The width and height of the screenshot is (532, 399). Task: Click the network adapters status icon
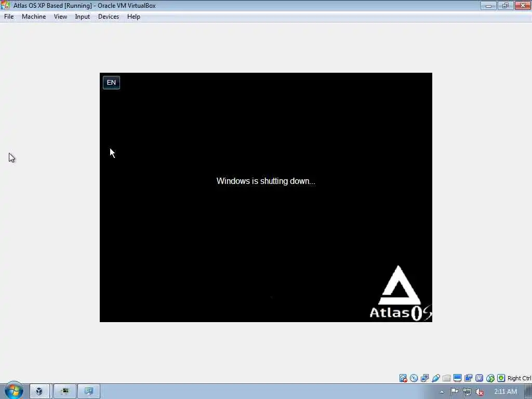[x=425, y=378]
